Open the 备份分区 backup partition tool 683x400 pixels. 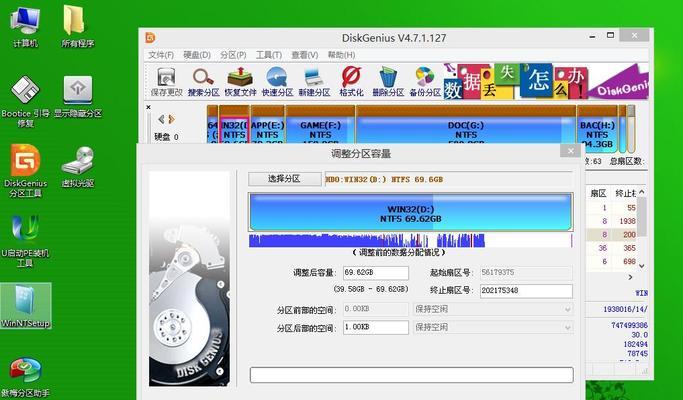[425, 82]
